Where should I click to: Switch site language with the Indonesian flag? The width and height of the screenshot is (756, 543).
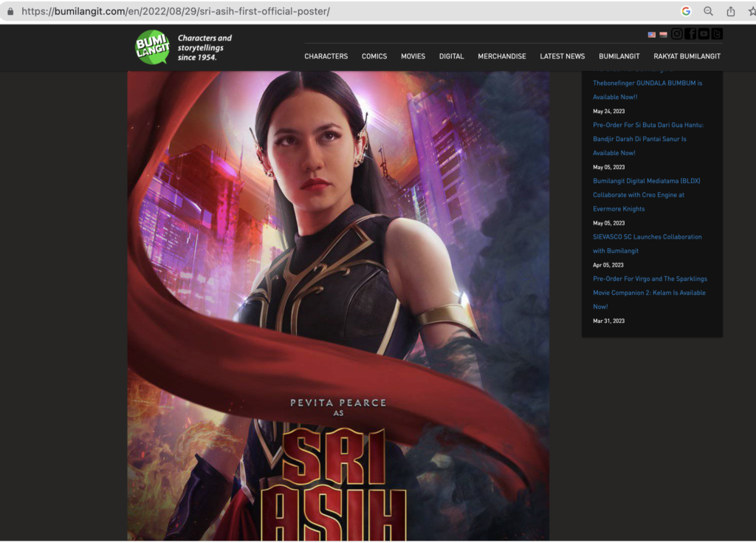[x=664, y=34]
